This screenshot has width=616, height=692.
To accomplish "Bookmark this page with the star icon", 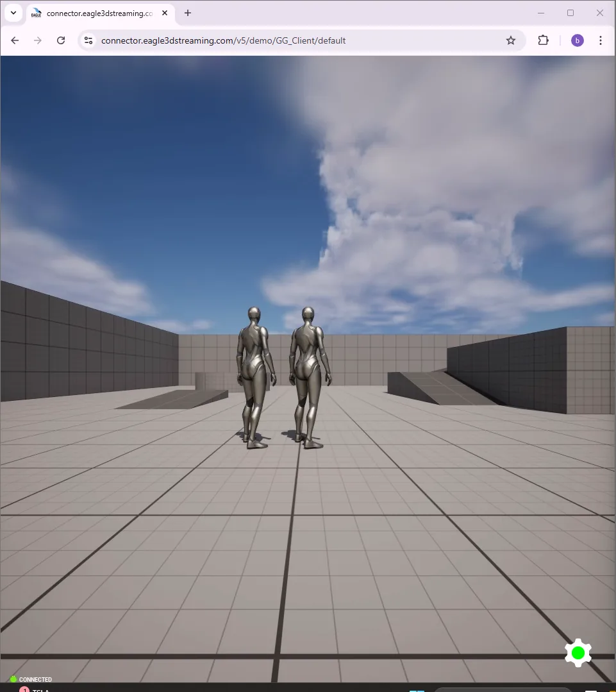I will point(511,40).
